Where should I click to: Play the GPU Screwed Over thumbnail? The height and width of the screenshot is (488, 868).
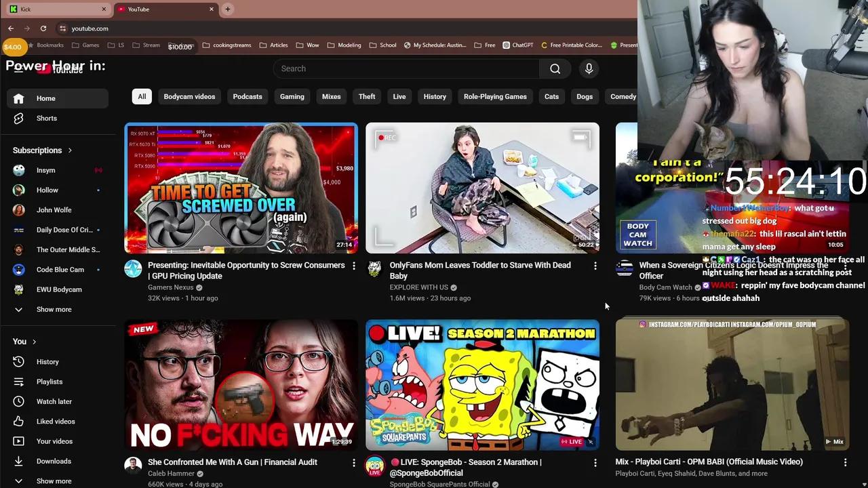[x=241, y=188]
